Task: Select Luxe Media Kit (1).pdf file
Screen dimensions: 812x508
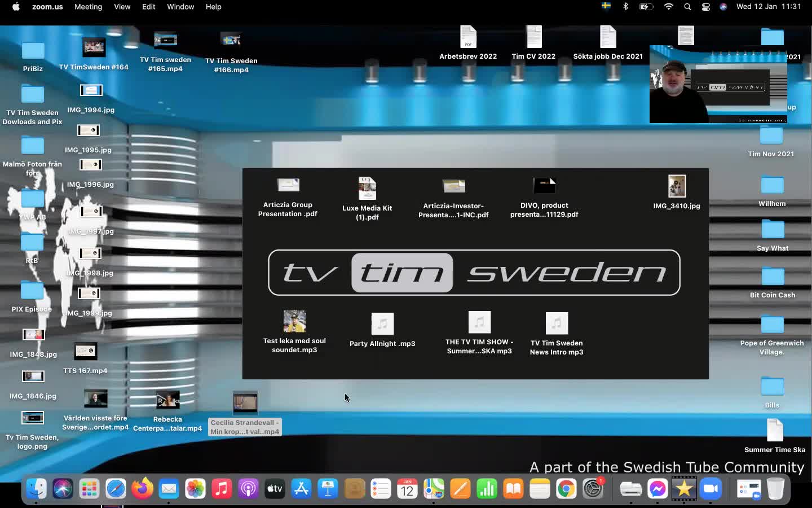Action: pyautogui.click(x=367, y=199)
